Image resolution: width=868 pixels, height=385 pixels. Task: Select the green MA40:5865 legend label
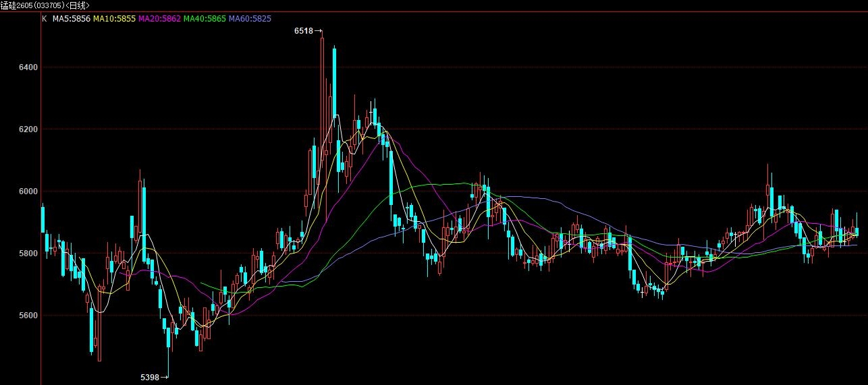205,19
